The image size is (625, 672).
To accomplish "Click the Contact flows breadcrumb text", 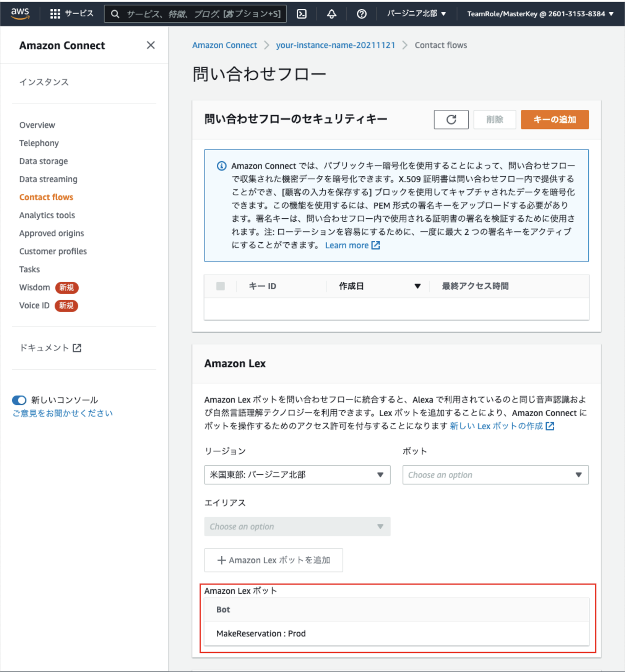I will pyautogui.click(x=441, y=45).
